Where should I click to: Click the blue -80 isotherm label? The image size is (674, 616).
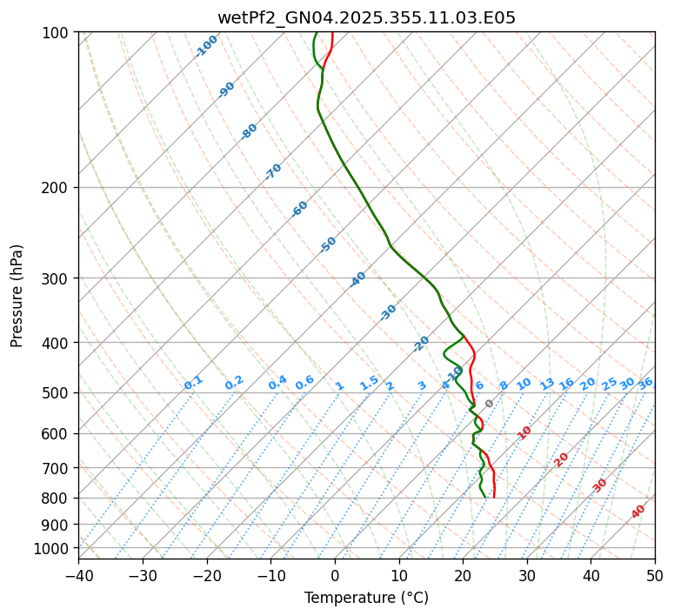click(250, 131)
